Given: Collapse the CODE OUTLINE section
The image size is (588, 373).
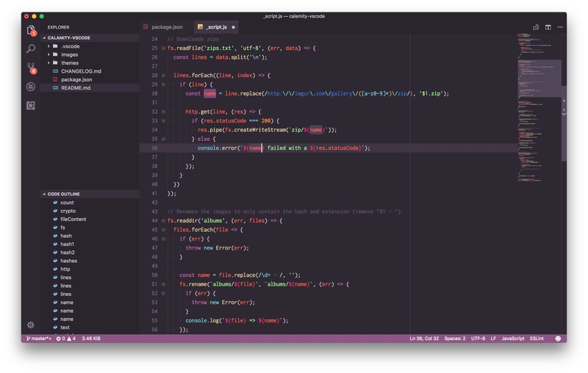Looking at the screenshot, I should (44, 194).
